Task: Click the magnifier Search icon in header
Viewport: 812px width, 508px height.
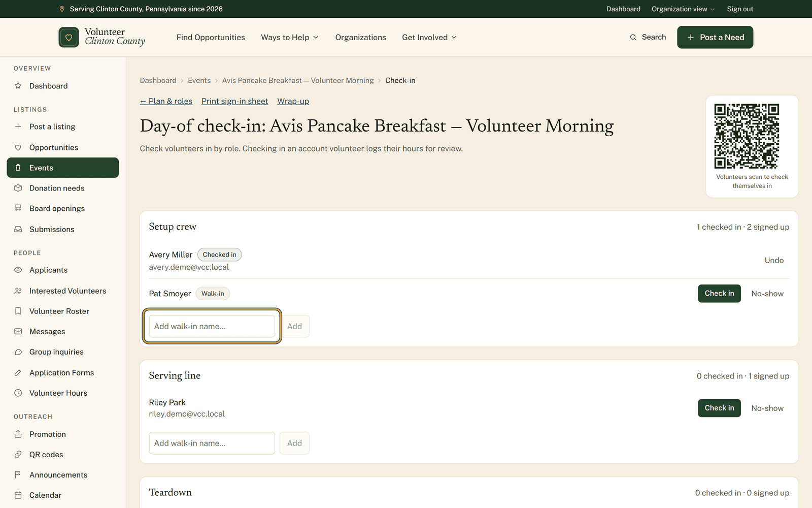Action: point(633,37)
